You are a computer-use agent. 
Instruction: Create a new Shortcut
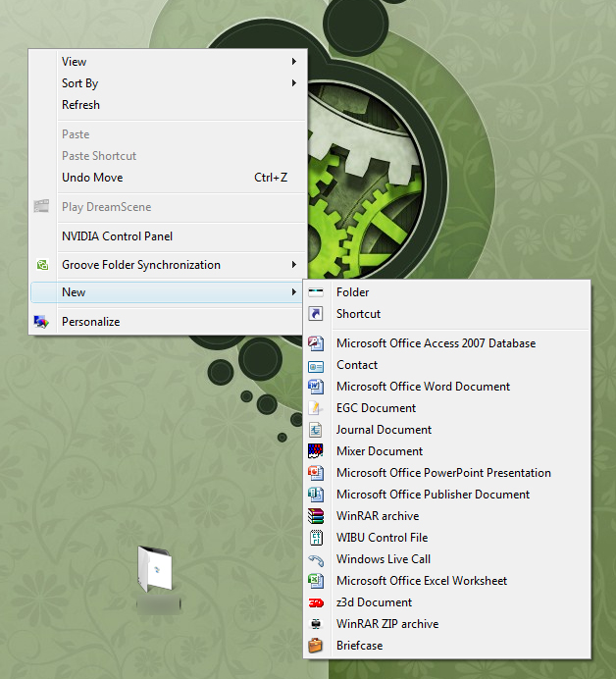click(x=358, y=314)
